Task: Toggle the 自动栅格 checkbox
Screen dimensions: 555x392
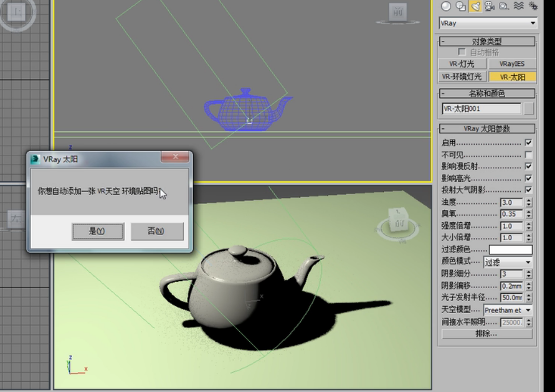Action: [462, 52]
